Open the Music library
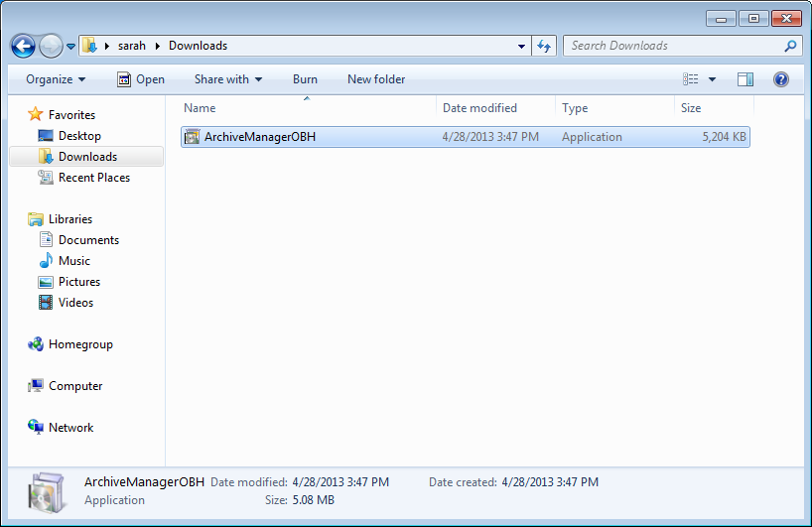This screenshot has height=527, width=812. coord(74,261)
